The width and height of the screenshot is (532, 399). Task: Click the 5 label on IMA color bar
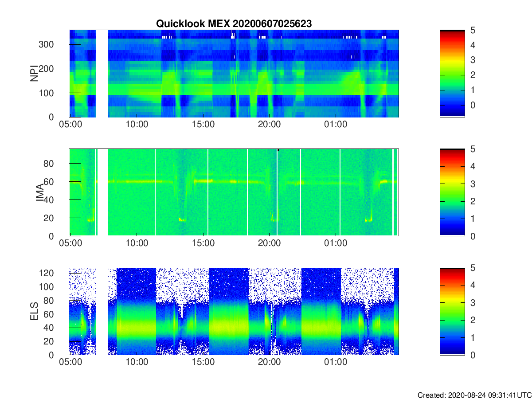tap(473, 149)
